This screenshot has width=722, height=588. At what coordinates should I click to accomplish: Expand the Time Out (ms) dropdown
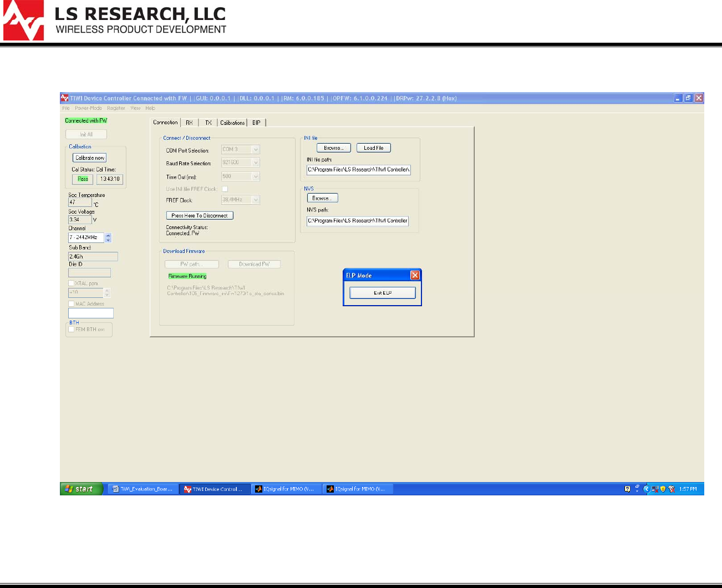tap(256, 176)
